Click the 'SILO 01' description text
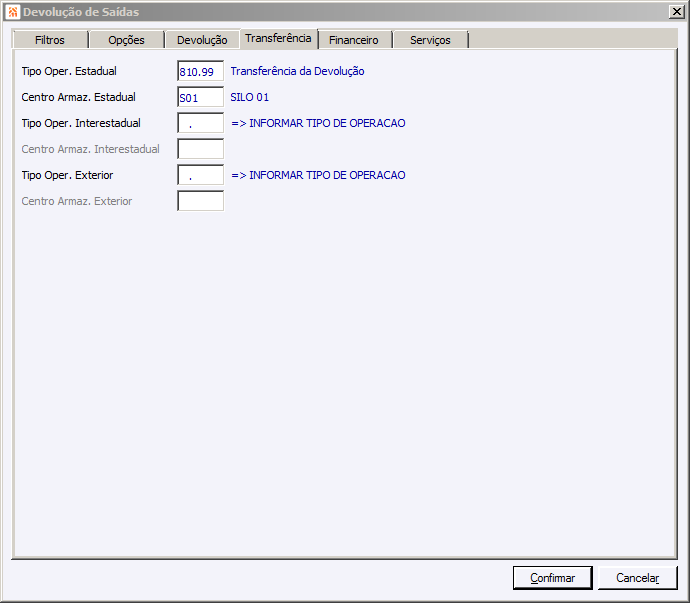The height and width of the screenshot is (603, 690). (x=250, y=97)
